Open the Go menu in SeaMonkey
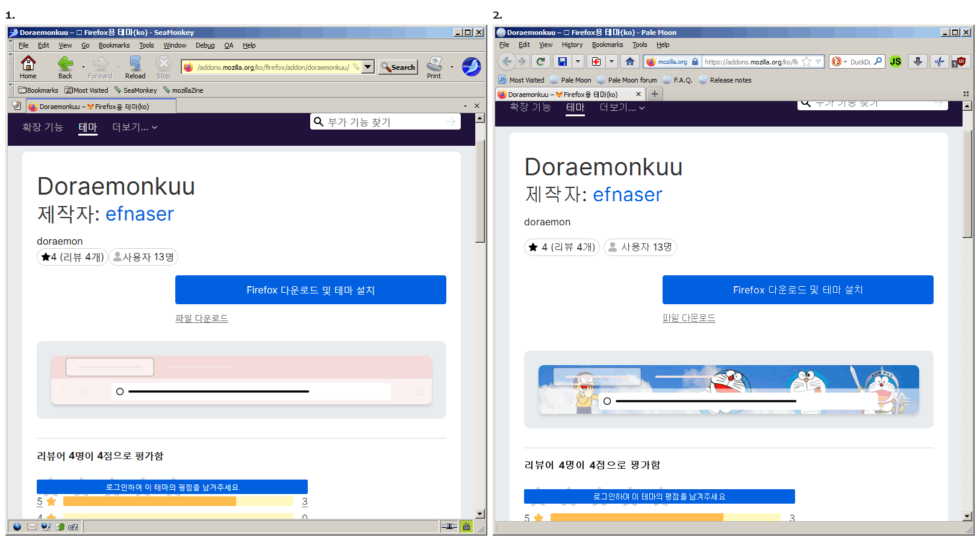Viewport: 980px width, 541px height. pyautogui.click(x=86, y=45)
